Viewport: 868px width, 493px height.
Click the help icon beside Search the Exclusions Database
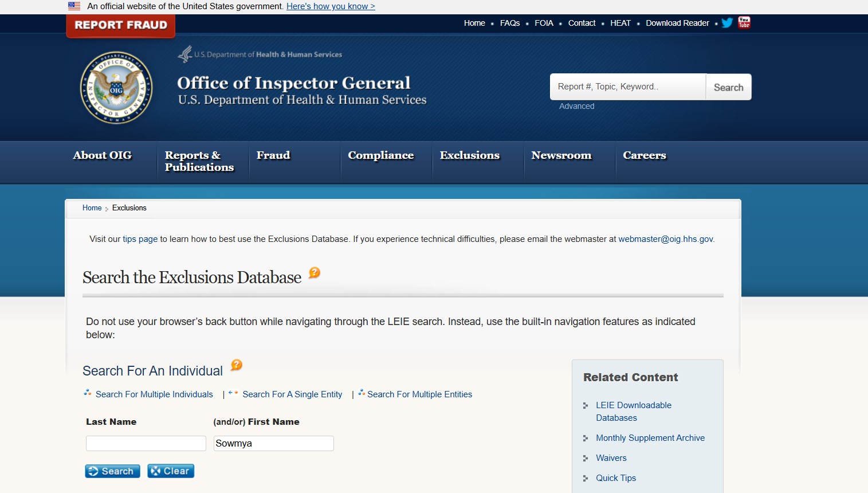point(314,273)
